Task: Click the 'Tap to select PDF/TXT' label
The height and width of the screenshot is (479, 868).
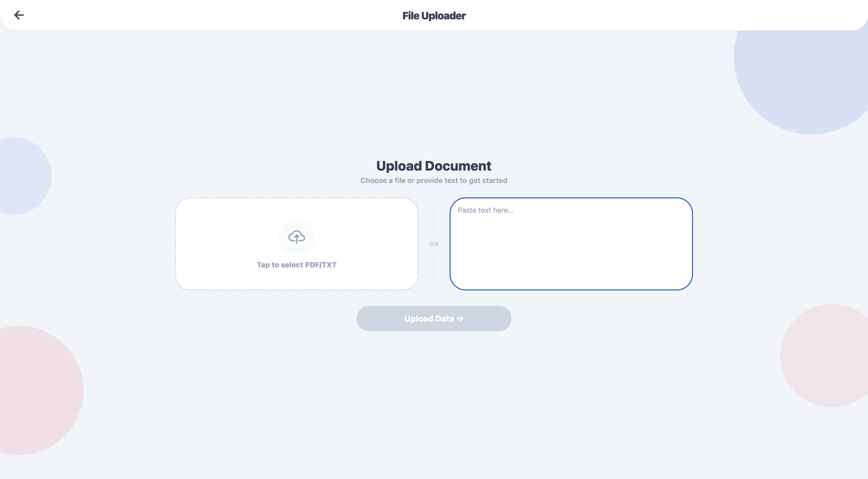Action: (x=297, y=265)
